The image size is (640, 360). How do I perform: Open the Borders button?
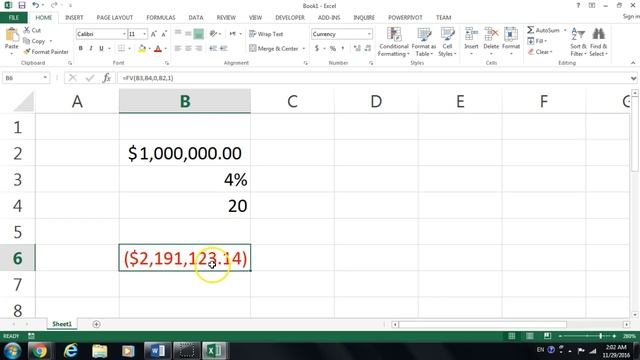[121, 49]
